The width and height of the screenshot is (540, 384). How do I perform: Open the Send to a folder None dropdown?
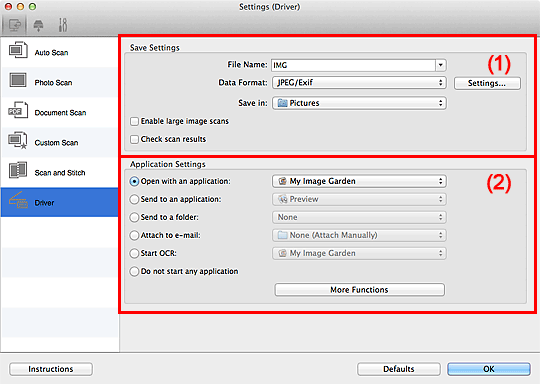pyautogui.click(x=359, y=217)
